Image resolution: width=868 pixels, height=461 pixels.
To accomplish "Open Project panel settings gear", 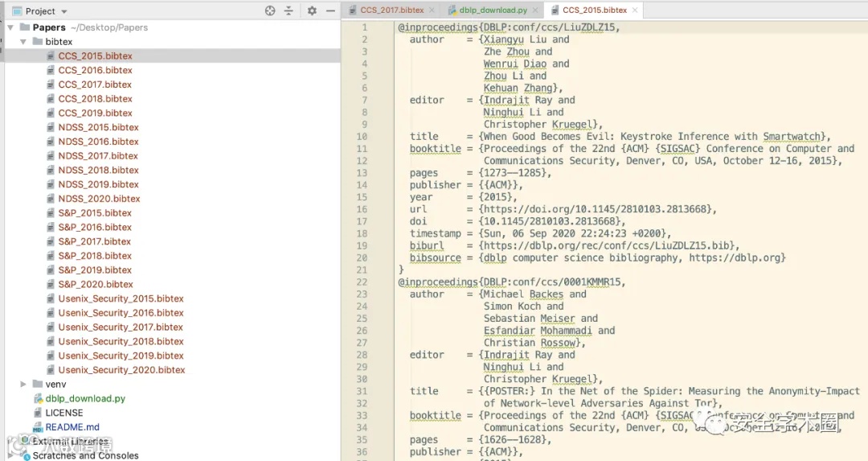I will pos(312,10).
